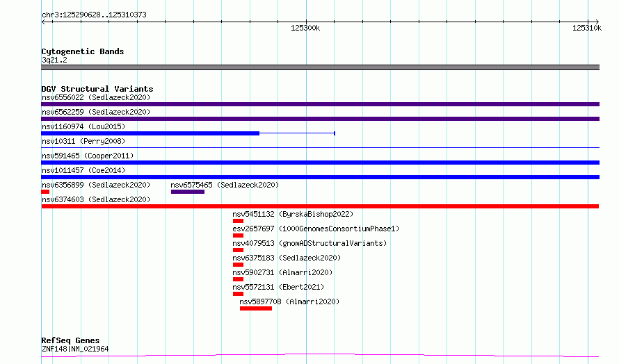Select the nsv1011457 (Coe2014) label
Image resolution: width=619 pixels, height=364 pixels.
pyautogui.click(x=83, y=170)
